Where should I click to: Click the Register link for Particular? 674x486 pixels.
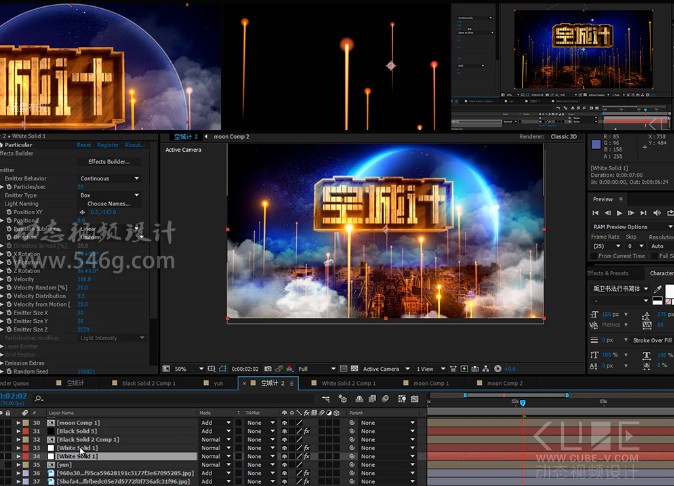(107, 145)
